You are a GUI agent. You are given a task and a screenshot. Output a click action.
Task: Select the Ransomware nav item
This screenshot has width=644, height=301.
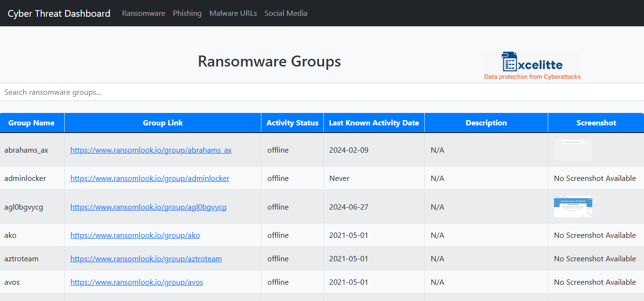tap(144, 13)
